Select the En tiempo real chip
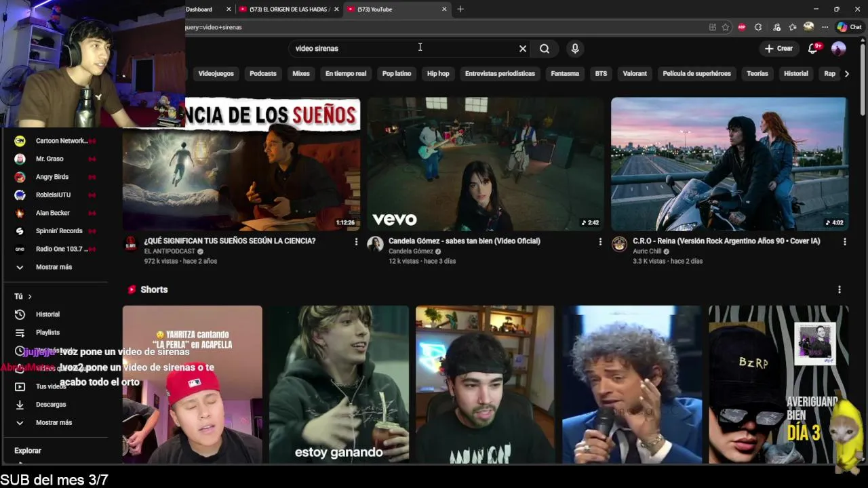868x488 pixels. click(x=346, y=73)
